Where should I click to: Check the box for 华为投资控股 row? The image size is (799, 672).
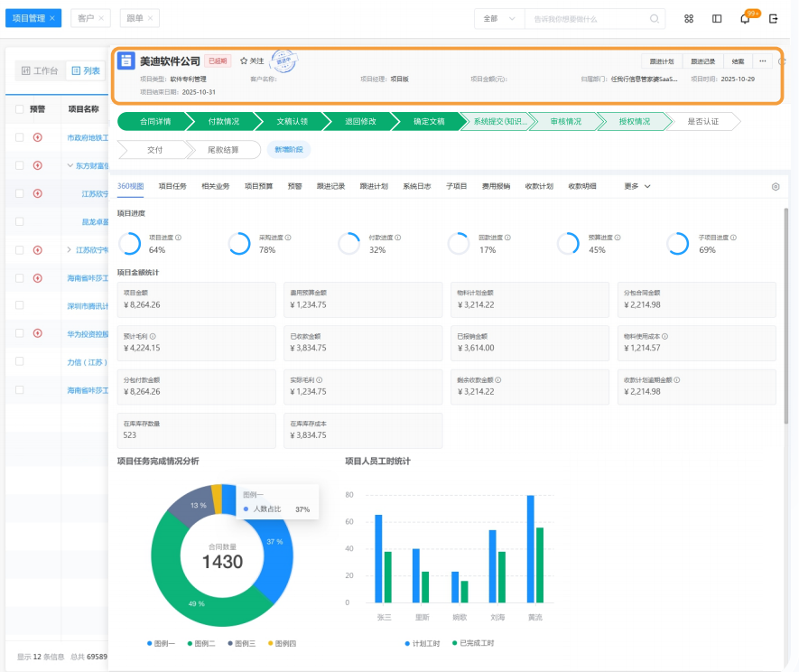click(x=19, y=333)
